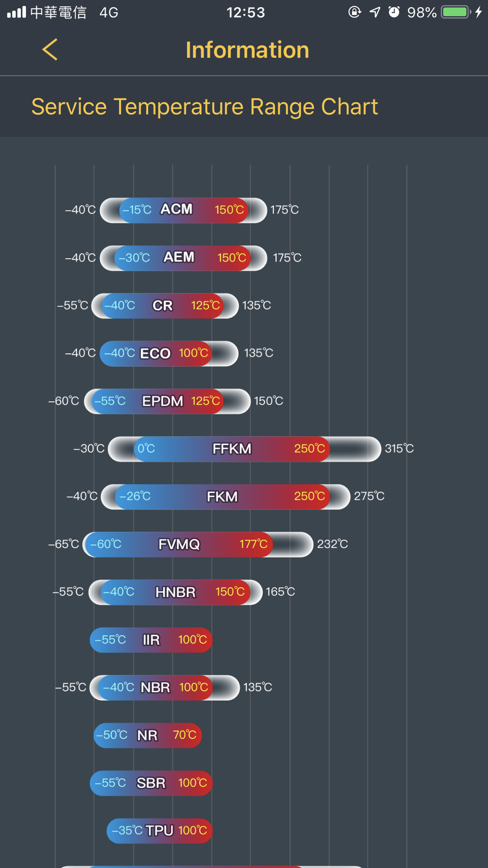Tap the cellular signal bars icon
This screenshot has height=868, width=488.
(x=17, y=12)
